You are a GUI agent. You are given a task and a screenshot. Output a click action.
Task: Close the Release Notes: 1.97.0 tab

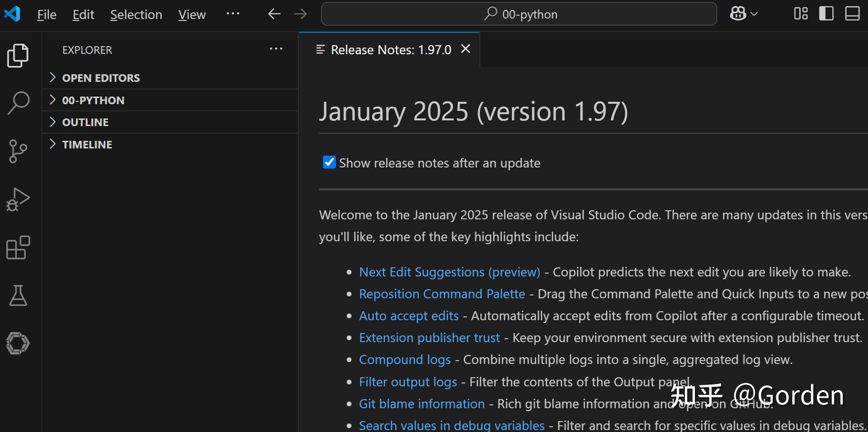pyautogui.click(x=466, y=49)
